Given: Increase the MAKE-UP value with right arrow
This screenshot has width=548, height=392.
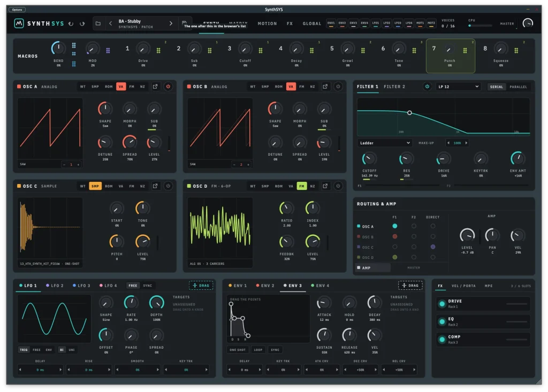Looking at the screenshot, I should tap(466, 143).
